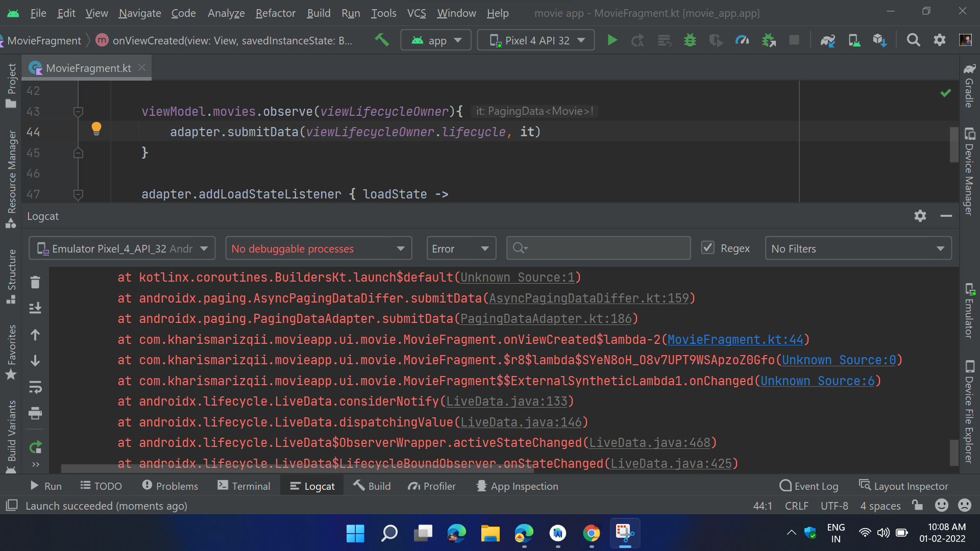Click the Apply Changes rerun icon

[x=638, y=40]
